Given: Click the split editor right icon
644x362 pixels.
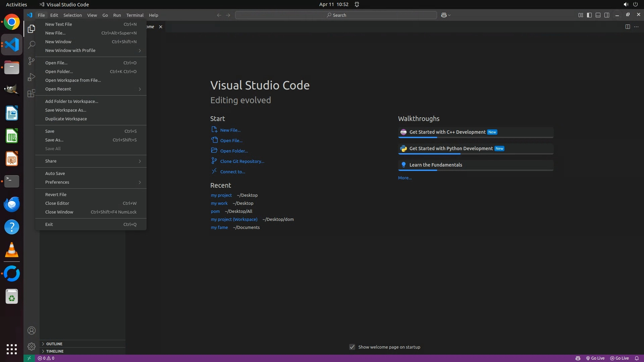Looking at the screenshot, I should tap(627, 27).
